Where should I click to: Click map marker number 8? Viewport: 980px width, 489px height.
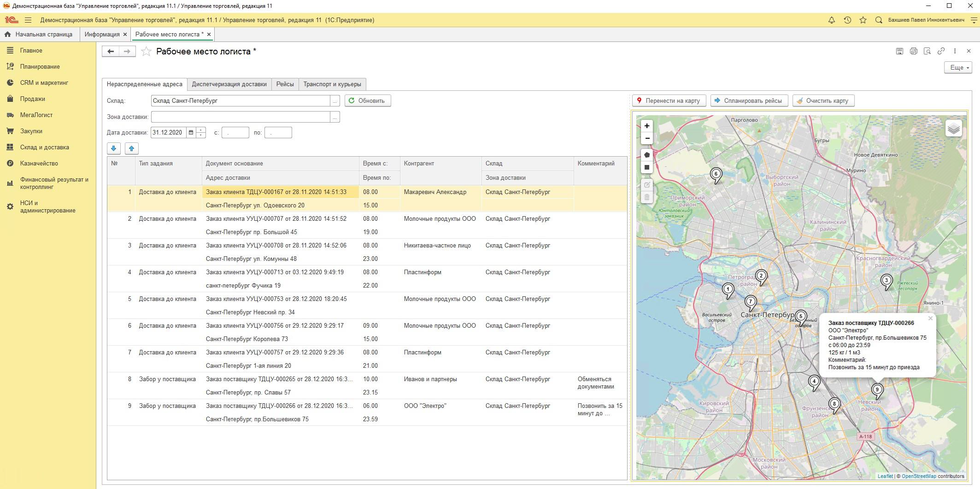[834, 405]
